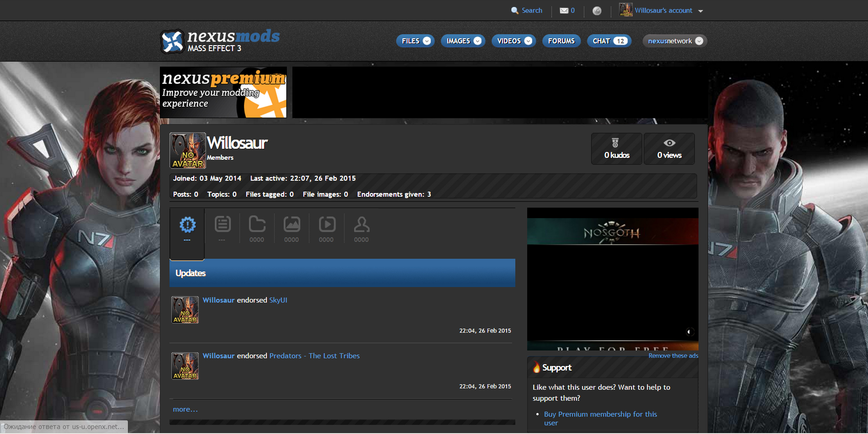This screenshot has width=868, height=434.
Task: Click the nexuspremium banner image
Action: (223, 92)
